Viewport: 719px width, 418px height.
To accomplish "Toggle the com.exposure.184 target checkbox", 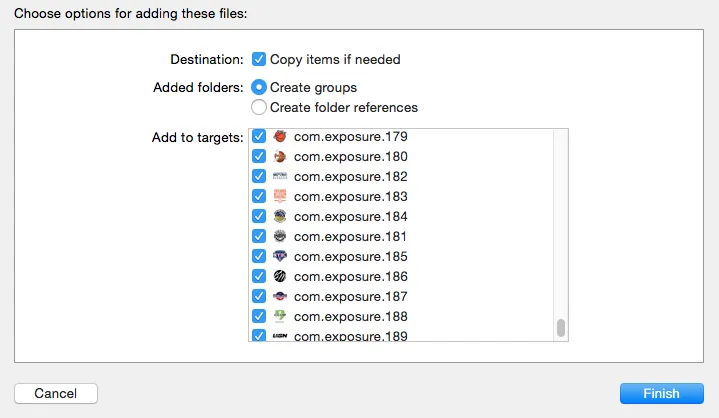I will click(259, 216).
